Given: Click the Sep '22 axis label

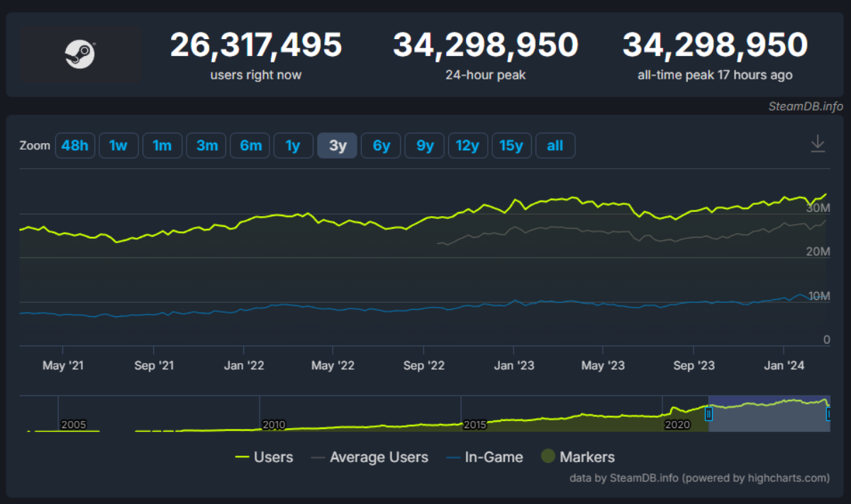Looking at the screenshot, I should (x=424, y=366).
